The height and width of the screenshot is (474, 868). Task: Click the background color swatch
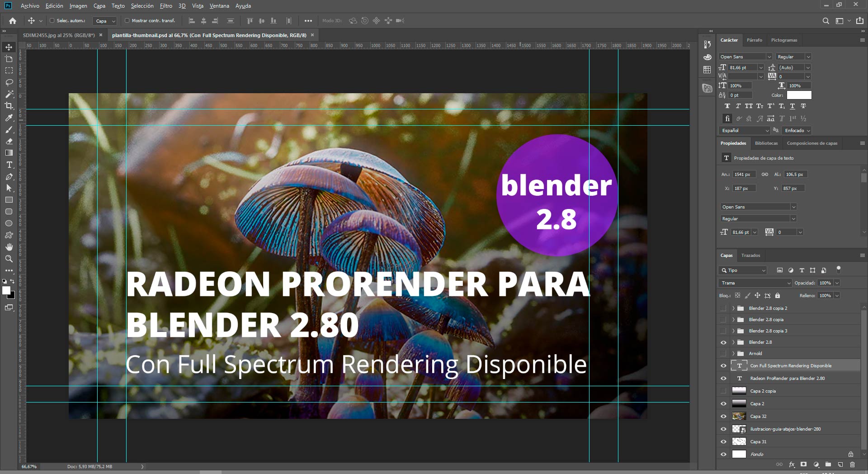(x=12, y=296)
